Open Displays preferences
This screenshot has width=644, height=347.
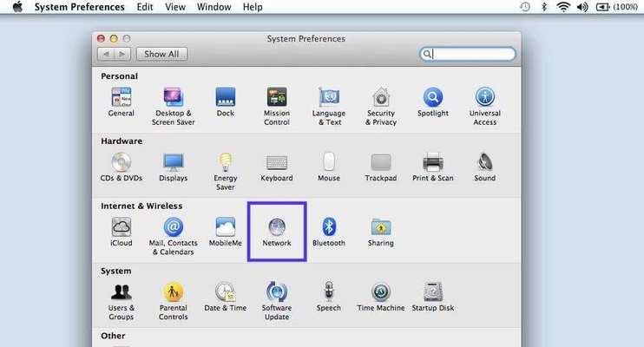[x=174, y=167]
